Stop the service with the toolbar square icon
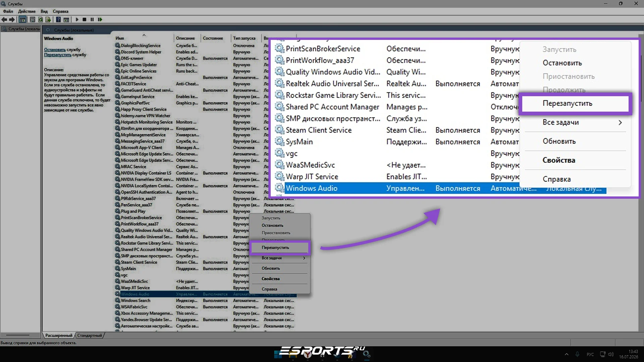644x362 pixels. click(85, 19)
